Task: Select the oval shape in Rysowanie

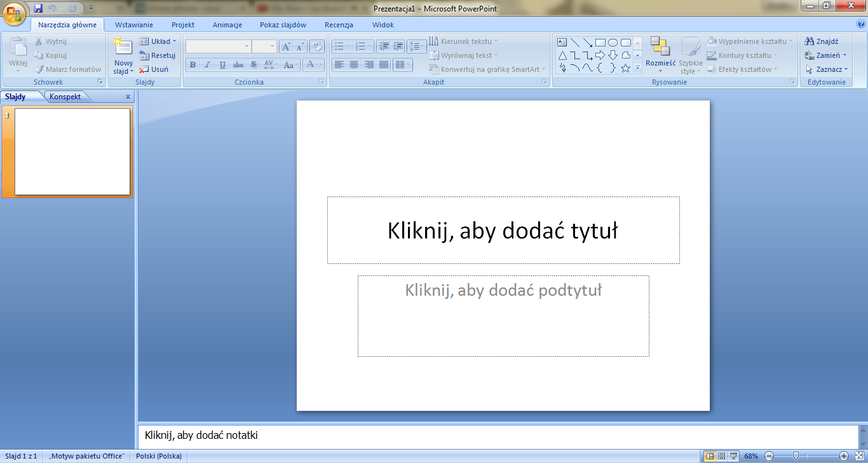Action: [613, 43]
